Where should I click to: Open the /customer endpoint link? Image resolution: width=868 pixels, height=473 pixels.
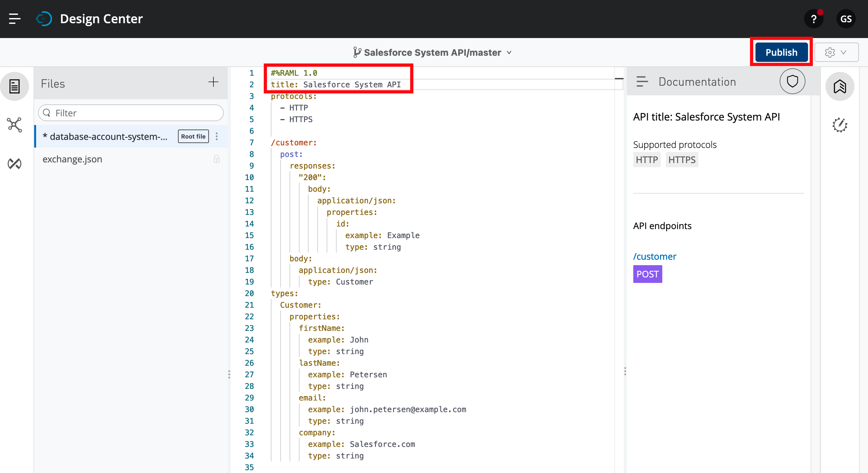click(x=654, y=256)
